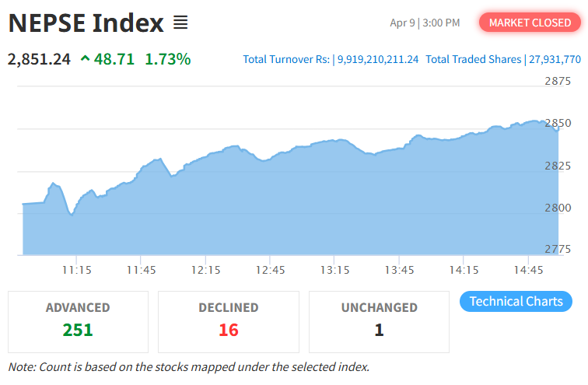Viewport: 588px width, 385px height.
Task: Click the turnover value 9,919,210,211.24
Action: (378, 59)
